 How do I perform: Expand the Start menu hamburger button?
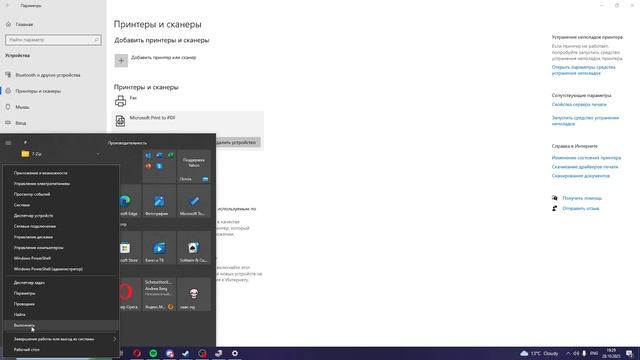pyautogui.click(x=8, y=143)
